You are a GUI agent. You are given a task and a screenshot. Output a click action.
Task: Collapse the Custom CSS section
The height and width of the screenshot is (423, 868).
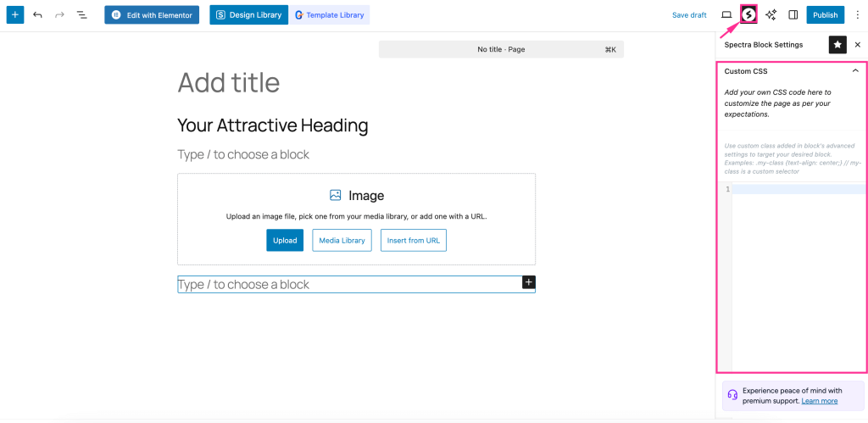click(855, 71)
